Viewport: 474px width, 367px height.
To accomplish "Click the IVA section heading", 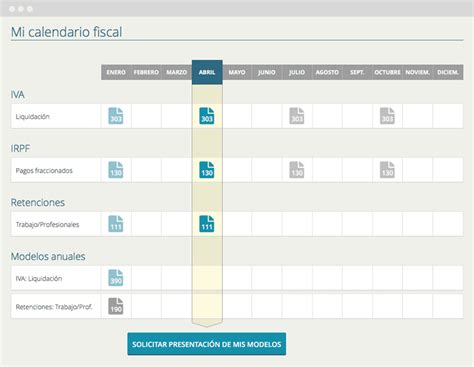I will pyautogui.click(x=17, y=95).
